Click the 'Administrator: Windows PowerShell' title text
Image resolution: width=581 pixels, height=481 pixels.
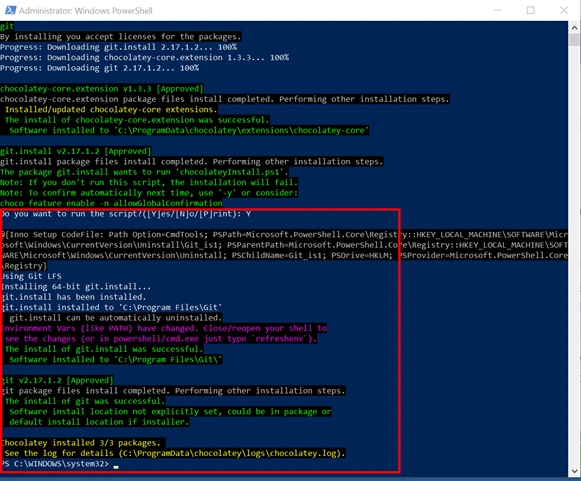86,11
